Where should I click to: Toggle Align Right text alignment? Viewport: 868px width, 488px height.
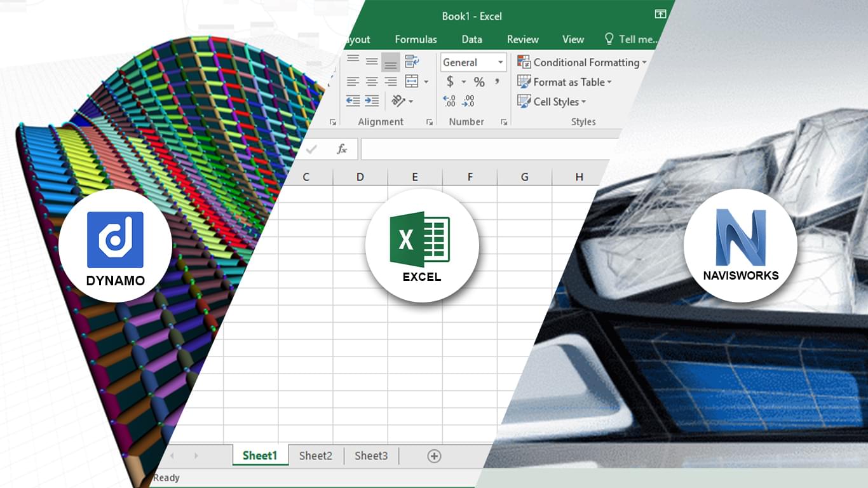pos(391,82)
